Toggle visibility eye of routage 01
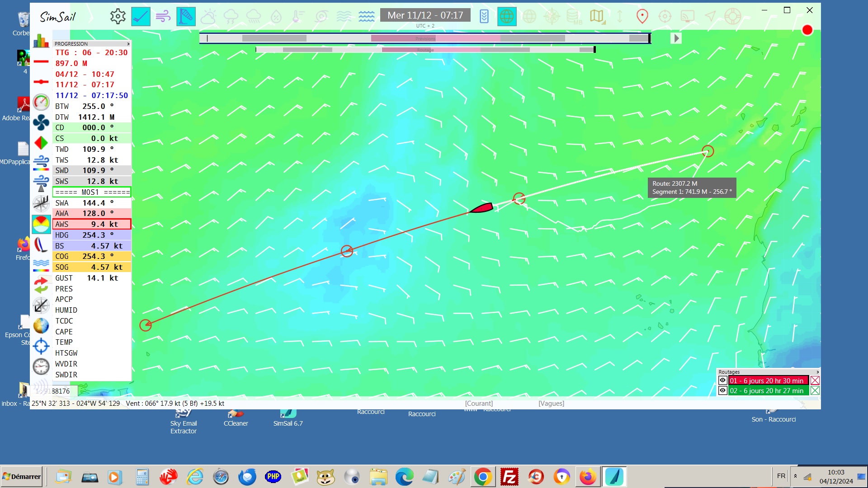The height and width of the screenshot is (488, 868). coord(722,380)
